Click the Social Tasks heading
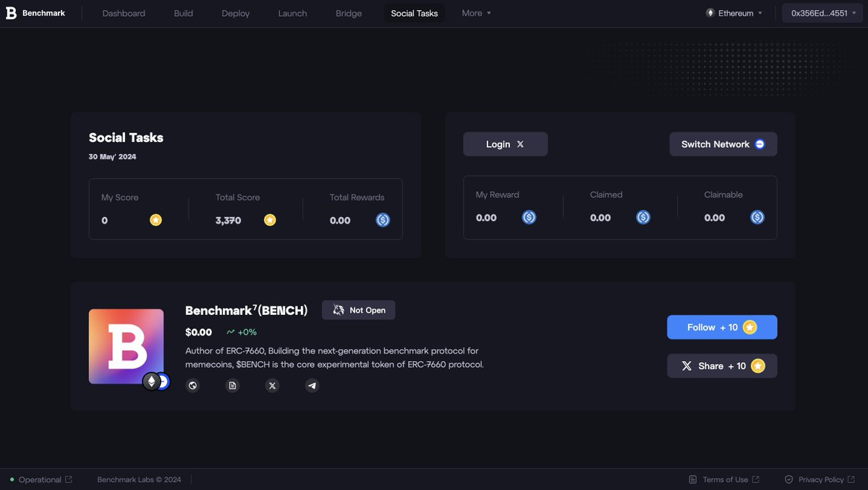 click(126, 138)
